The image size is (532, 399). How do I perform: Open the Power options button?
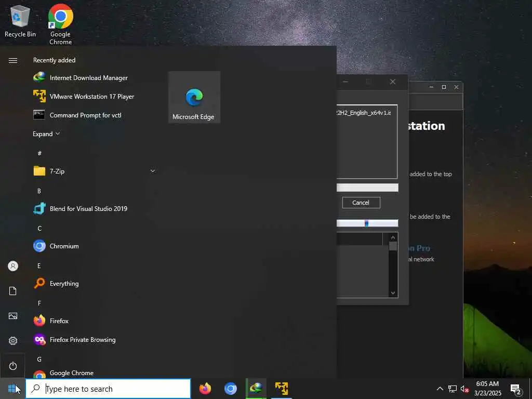[x=13, y=366]
